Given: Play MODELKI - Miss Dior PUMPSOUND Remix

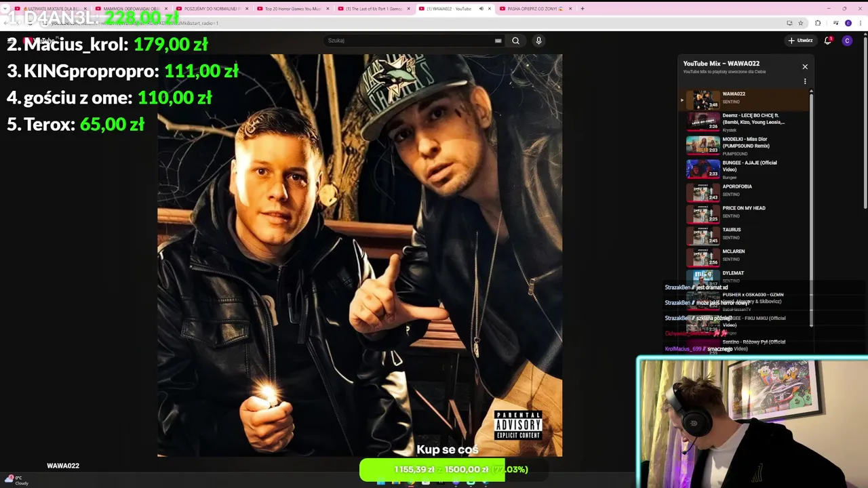Looking at the screenshot, I should coord(745,146).
